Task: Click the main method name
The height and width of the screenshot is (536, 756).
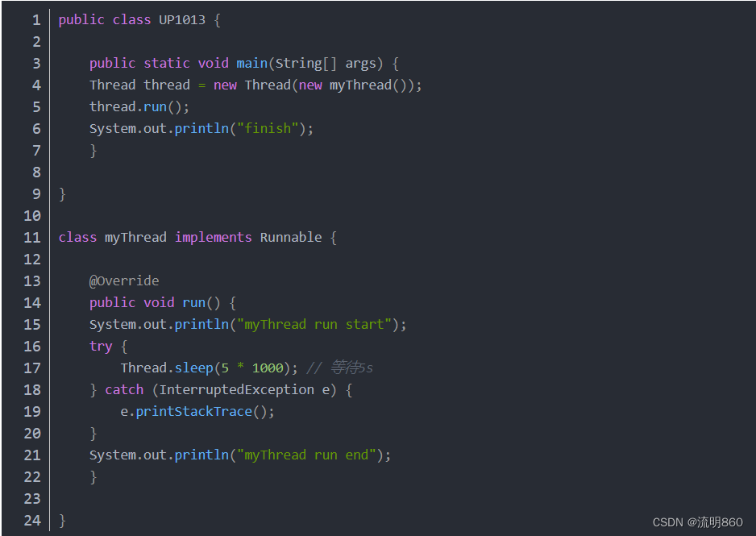Action: pyautogui.click(x=251, y=64)
